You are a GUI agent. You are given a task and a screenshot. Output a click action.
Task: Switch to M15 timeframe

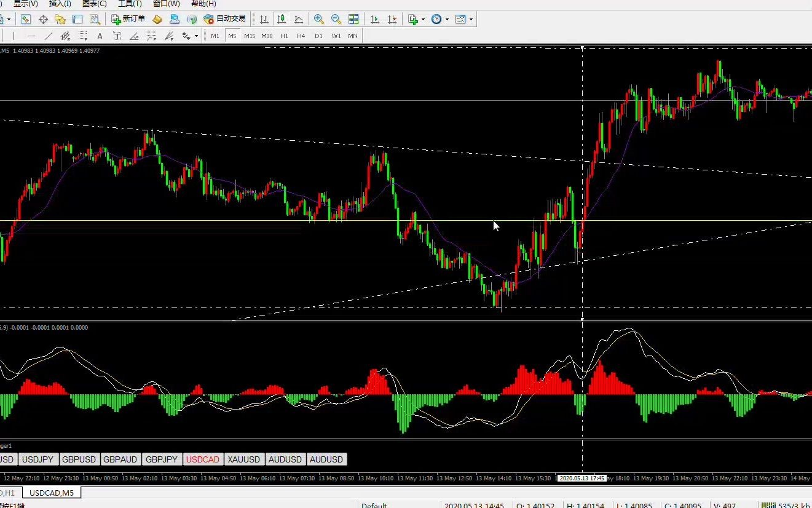pos(250,36)
